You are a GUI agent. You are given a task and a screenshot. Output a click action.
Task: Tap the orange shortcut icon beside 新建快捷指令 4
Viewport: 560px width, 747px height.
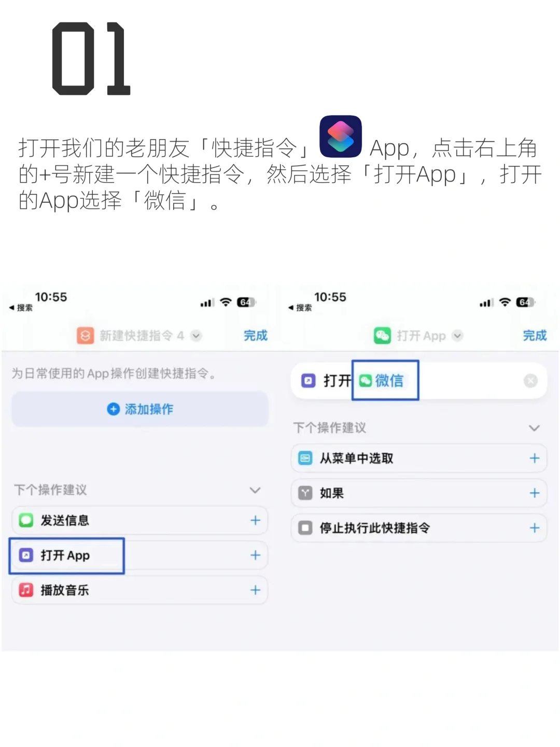pos(85,336)
